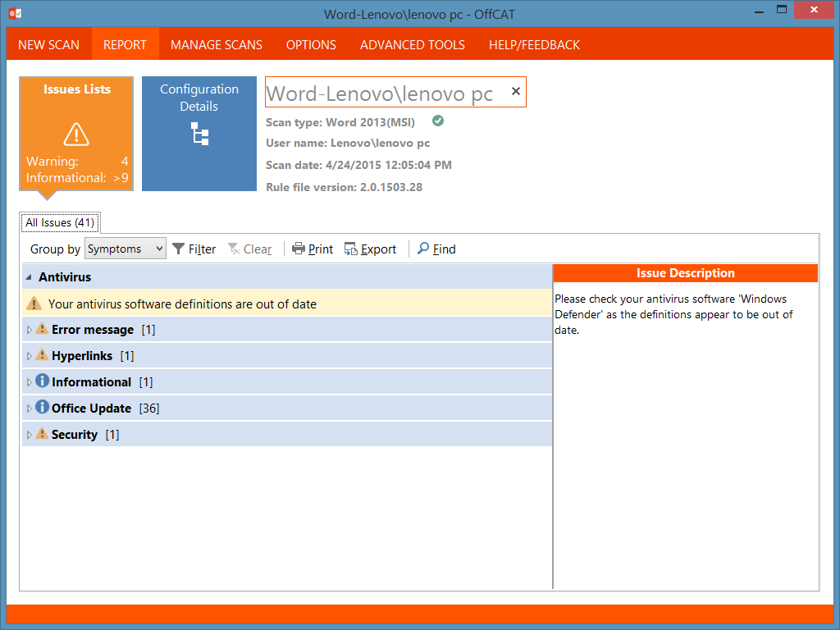Click the warning icon on antivirus definitions row
The image size is (840, 630).
tap(34, 303)
